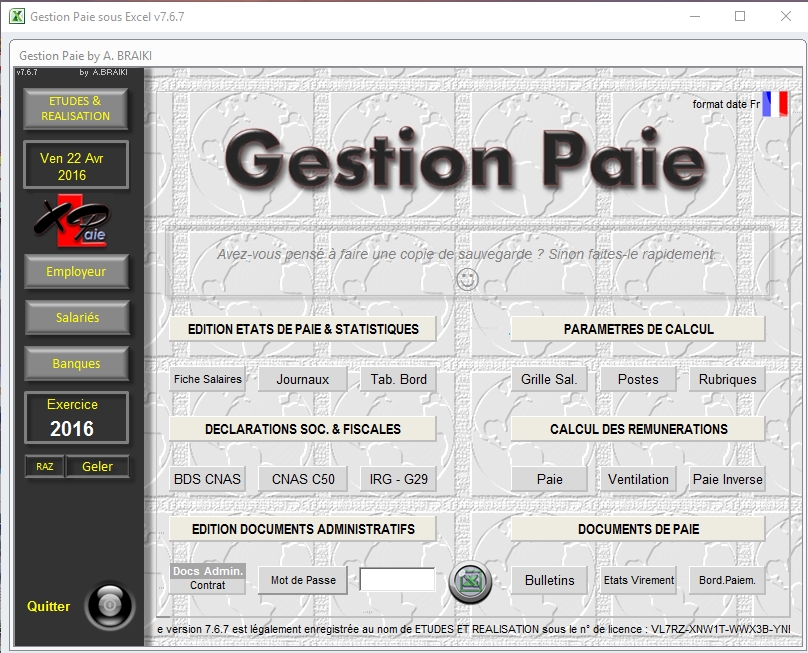Open the Grille Sal. parameters
The height and width of the screenshot is (653, 808).
pos(548,379)
